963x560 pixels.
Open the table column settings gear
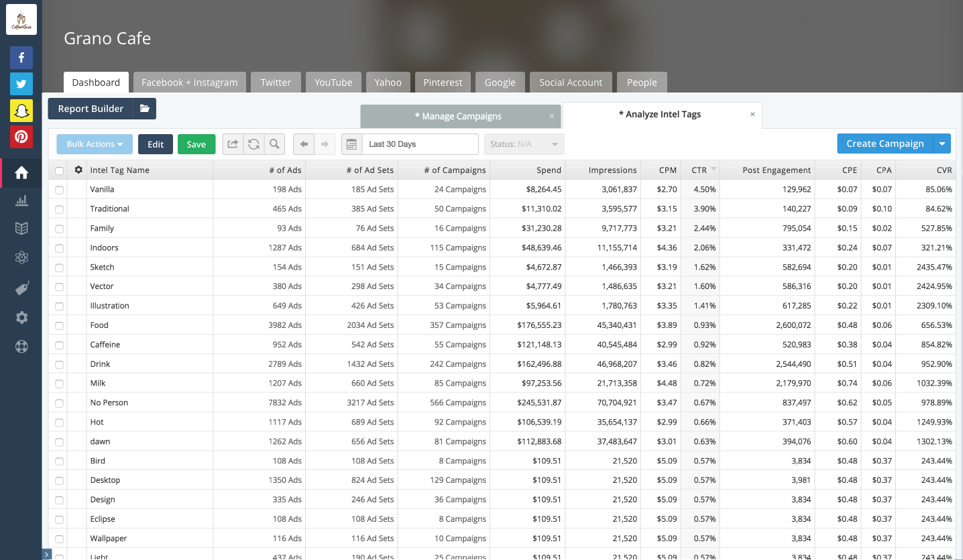pyautogui.click(x=78, y=170)
